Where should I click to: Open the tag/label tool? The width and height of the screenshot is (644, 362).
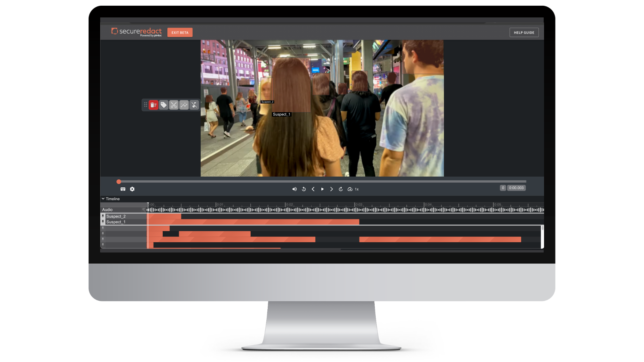click(x=164, y=105)
